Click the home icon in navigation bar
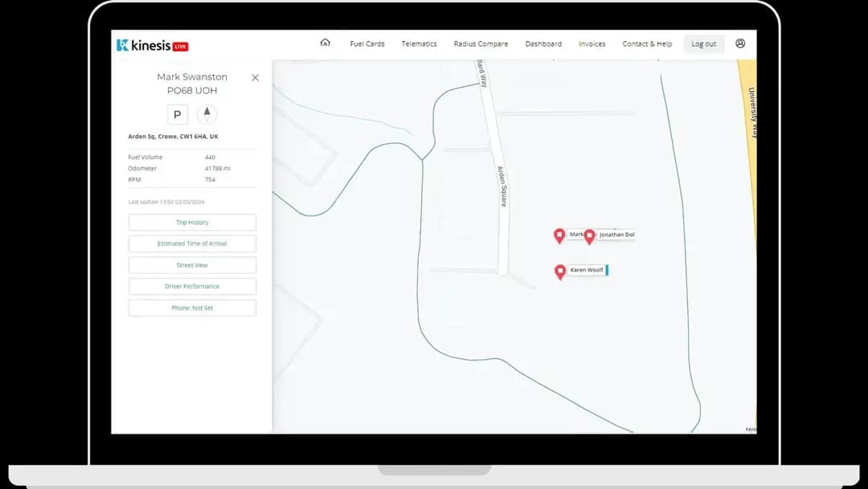The image size is (868, 489). click(325, 43)
